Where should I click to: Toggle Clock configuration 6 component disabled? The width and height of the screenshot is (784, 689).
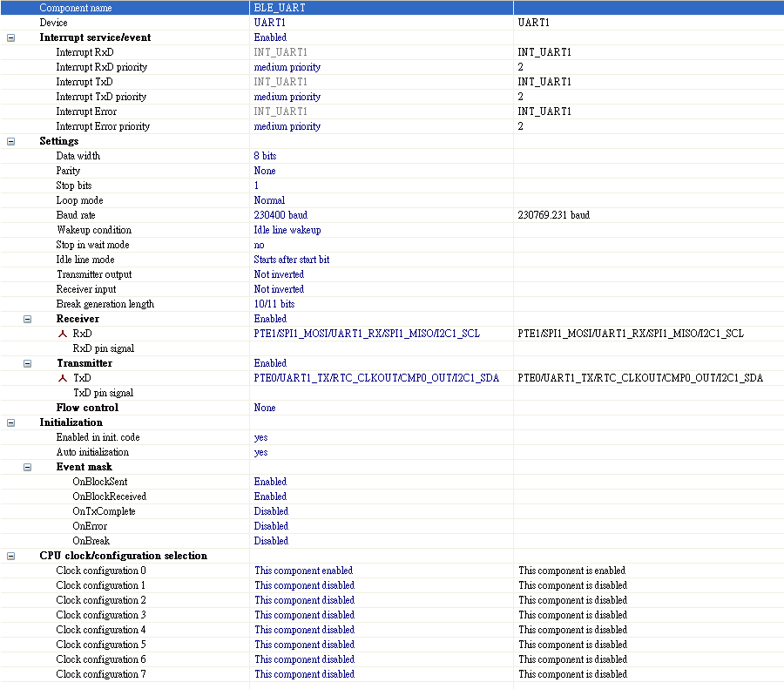pos(305,659)
